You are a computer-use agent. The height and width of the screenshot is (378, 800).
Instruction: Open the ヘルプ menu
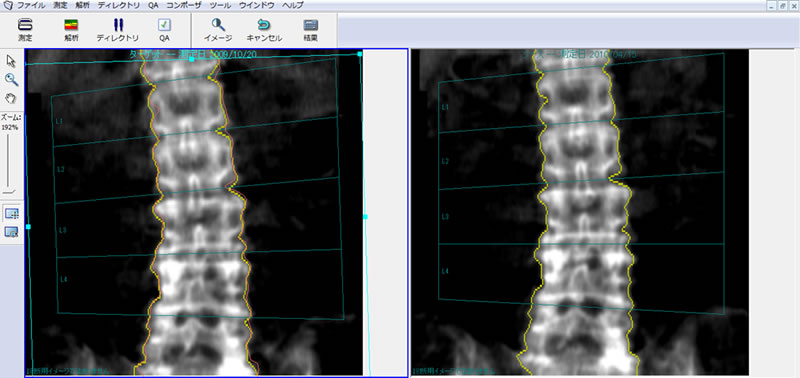pos(293,6)
